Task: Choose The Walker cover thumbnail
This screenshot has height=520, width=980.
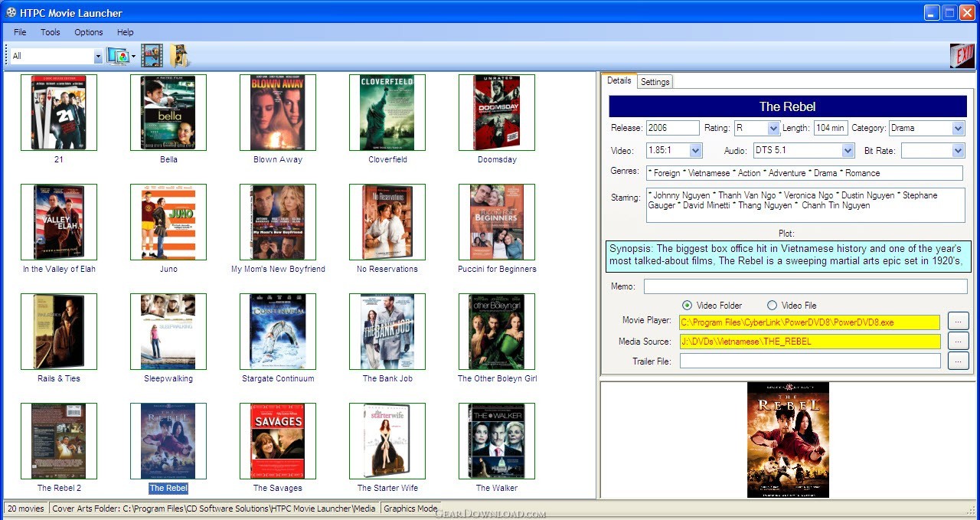Action: pyautogui.click(x=497, y=441)
